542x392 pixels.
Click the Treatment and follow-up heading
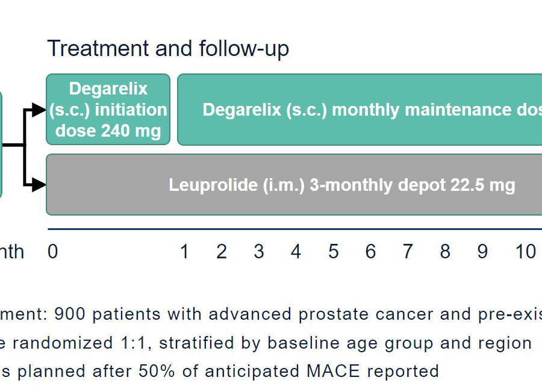pyautogui.click(x=168, y=48)
